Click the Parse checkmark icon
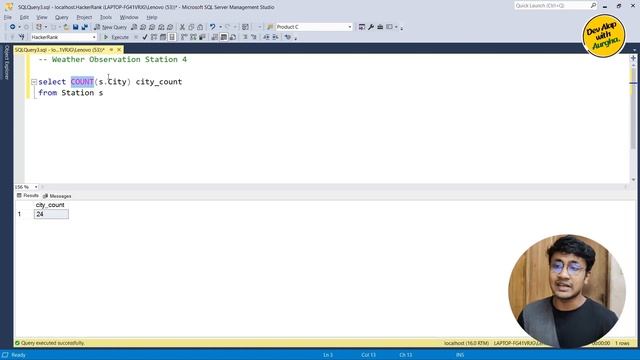The image size is (640, 360). [x=145, y=37]
